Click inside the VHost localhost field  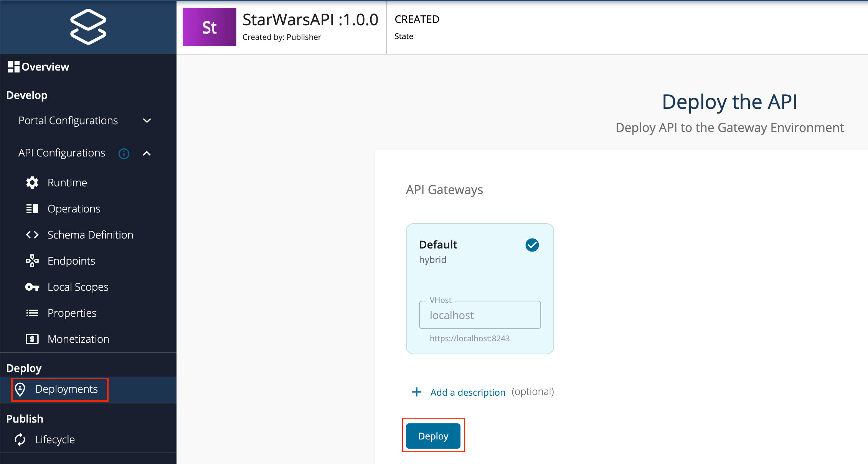[479, 315]
